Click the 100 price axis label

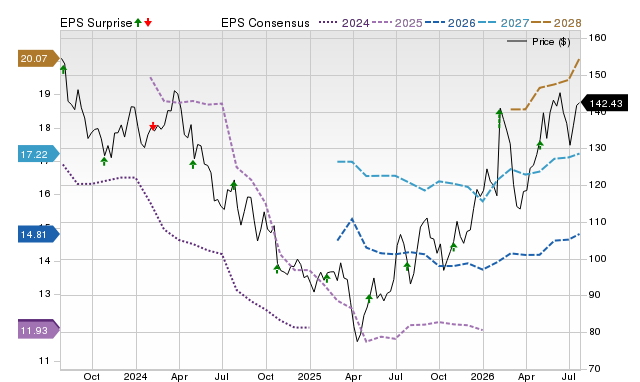597,258
